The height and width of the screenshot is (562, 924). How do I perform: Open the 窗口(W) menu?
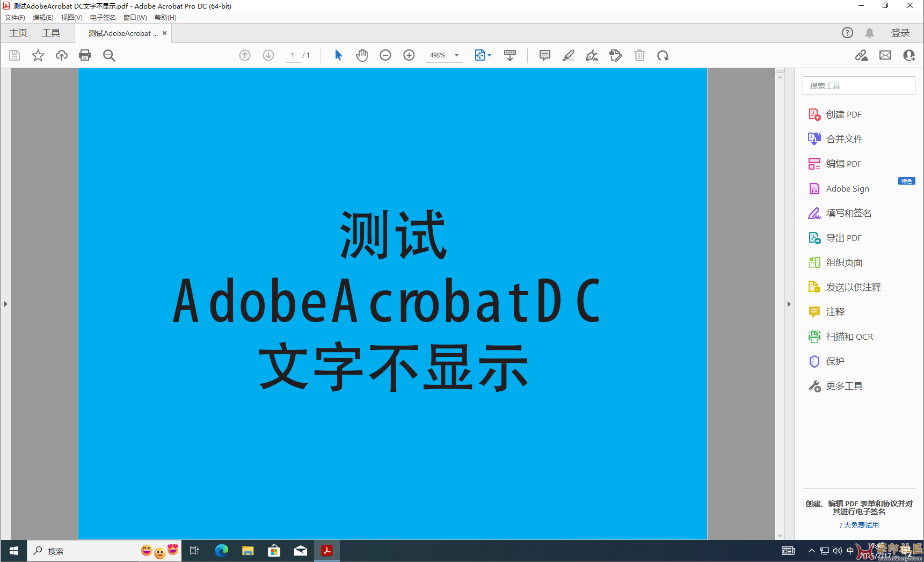click(x=135, y=18)
